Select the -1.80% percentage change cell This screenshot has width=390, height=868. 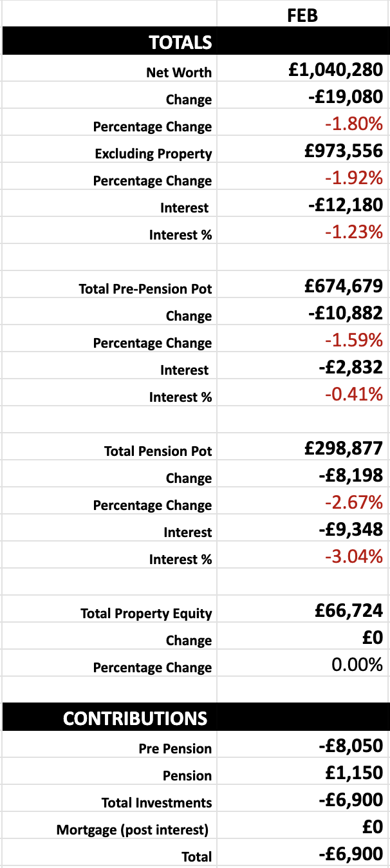click(302, 123)
